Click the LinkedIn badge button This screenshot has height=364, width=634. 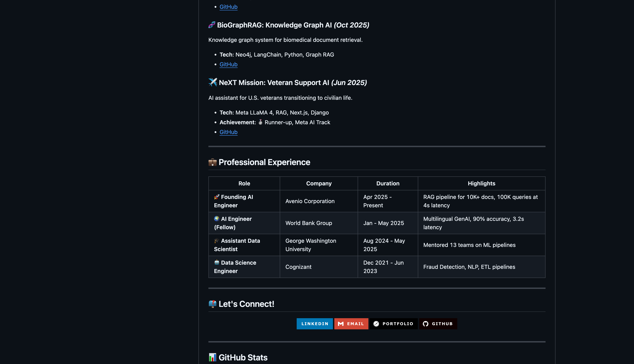point(314,324)
